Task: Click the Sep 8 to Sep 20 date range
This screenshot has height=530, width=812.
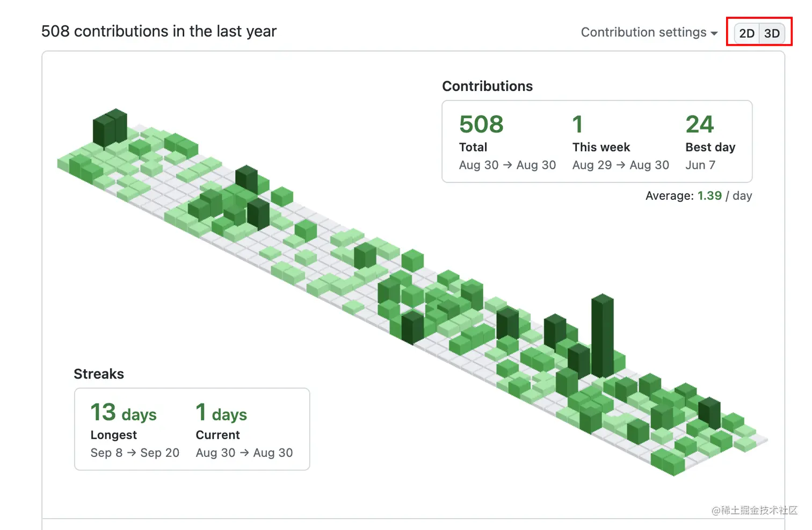Action: [x=135, y=453]
